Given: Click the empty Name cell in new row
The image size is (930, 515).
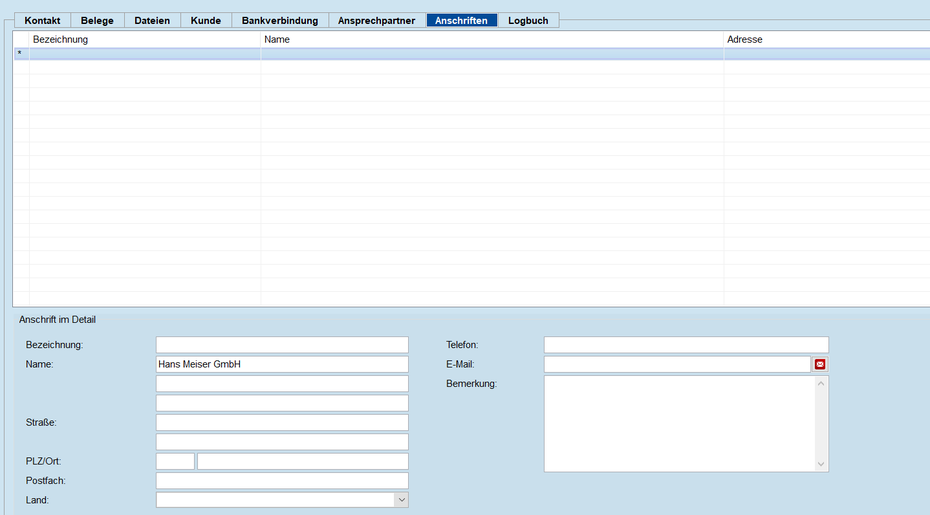Looking at the screenshot, I should click(492, 54).
